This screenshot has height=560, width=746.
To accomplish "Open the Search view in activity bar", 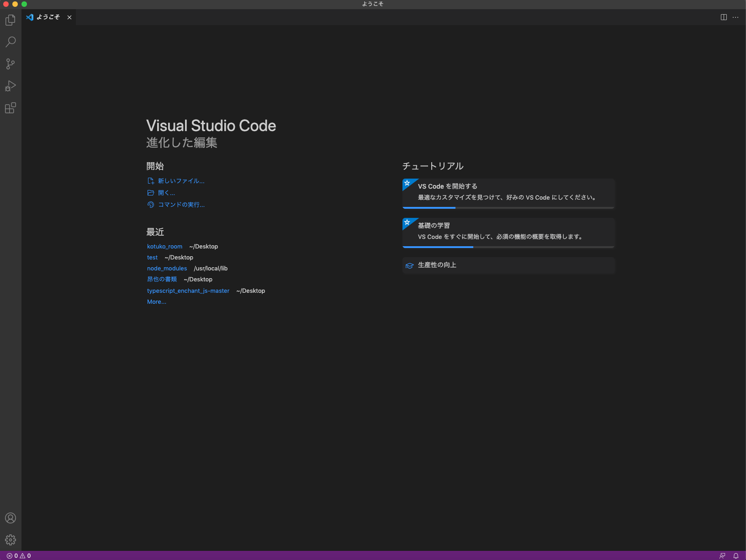I will [11, 42].
